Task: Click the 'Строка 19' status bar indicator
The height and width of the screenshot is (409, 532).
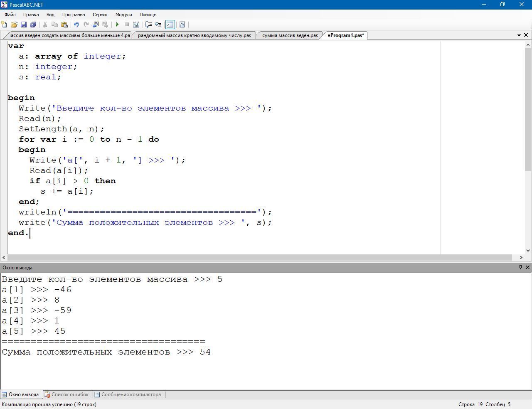Action: 470,404
